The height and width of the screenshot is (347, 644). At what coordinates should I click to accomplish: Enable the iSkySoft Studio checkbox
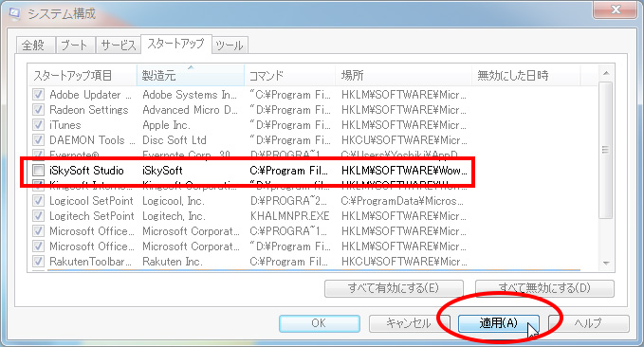[x=38, y=171]
